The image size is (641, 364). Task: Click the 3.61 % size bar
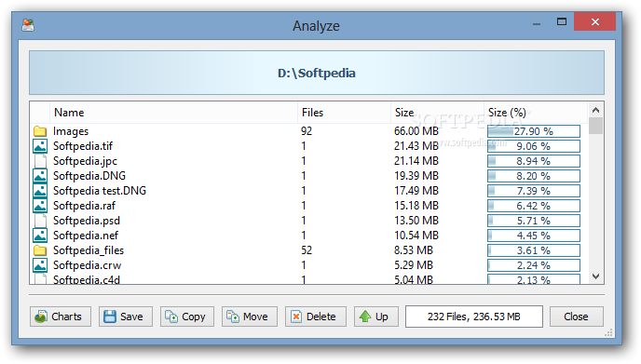pyautogui.click(x=534, y=250)
